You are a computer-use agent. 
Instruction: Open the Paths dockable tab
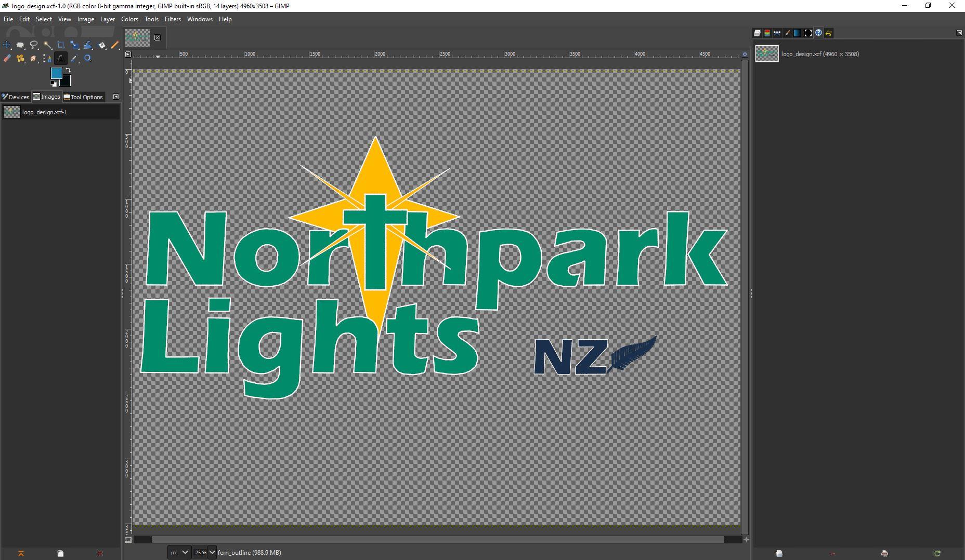[x=777, y=33]
